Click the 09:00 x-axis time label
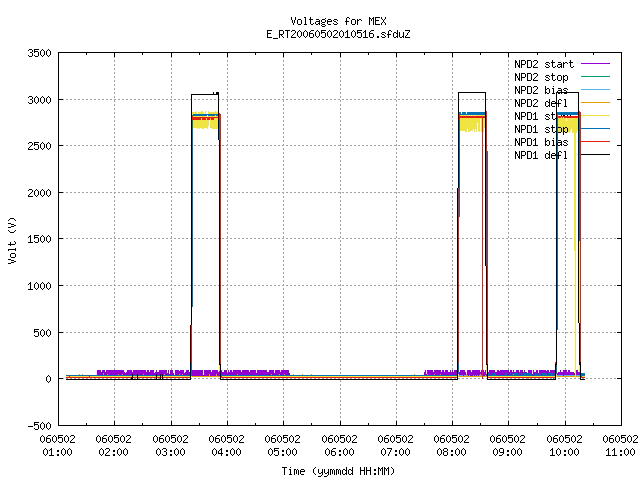The image size is (640, 480). point(508,452)
